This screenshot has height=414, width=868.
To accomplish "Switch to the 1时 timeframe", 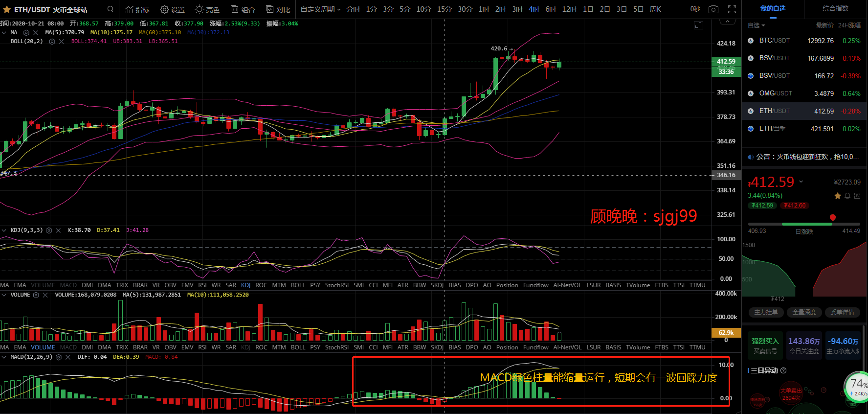I will [x=484, y=9].
